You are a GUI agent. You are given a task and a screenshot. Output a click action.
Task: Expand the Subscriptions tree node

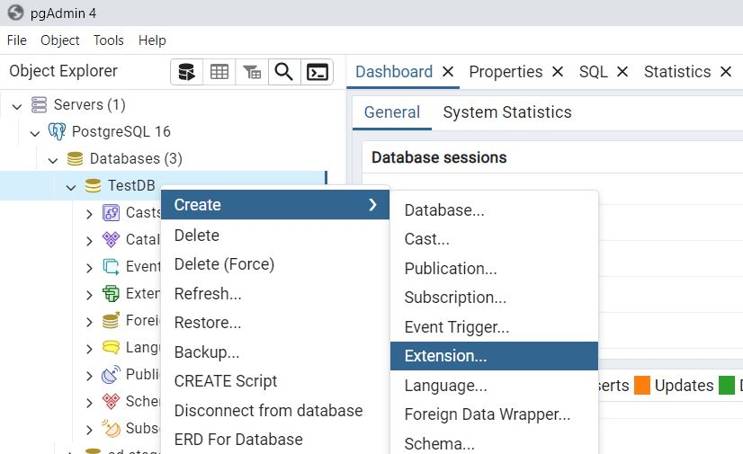click(90, 430)
